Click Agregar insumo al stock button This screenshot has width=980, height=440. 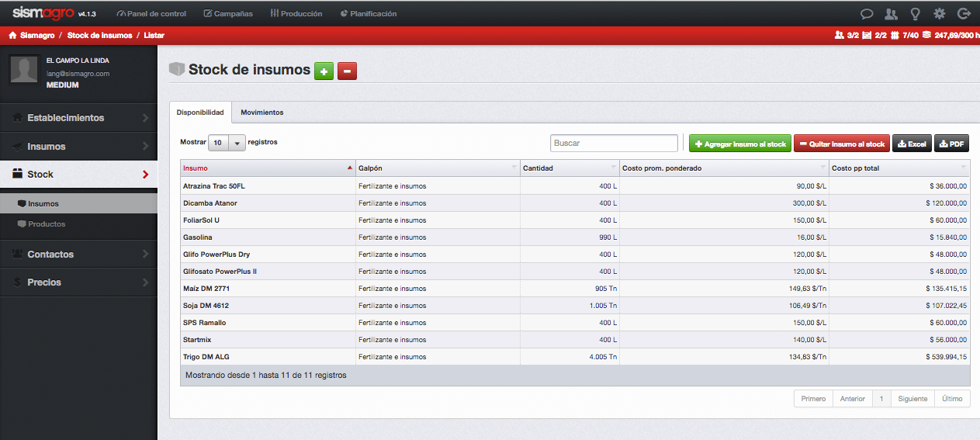pyautogui.click(x=739, y=144)
